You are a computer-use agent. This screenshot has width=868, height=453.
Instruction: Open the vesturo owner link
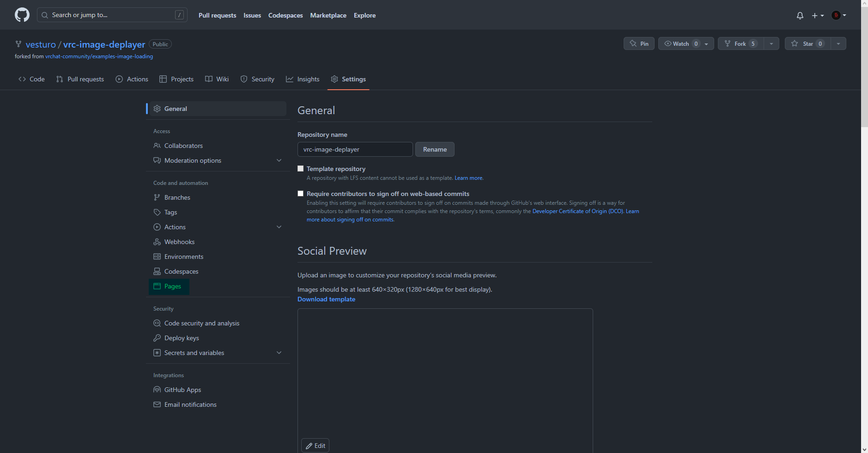coord(41,44)
